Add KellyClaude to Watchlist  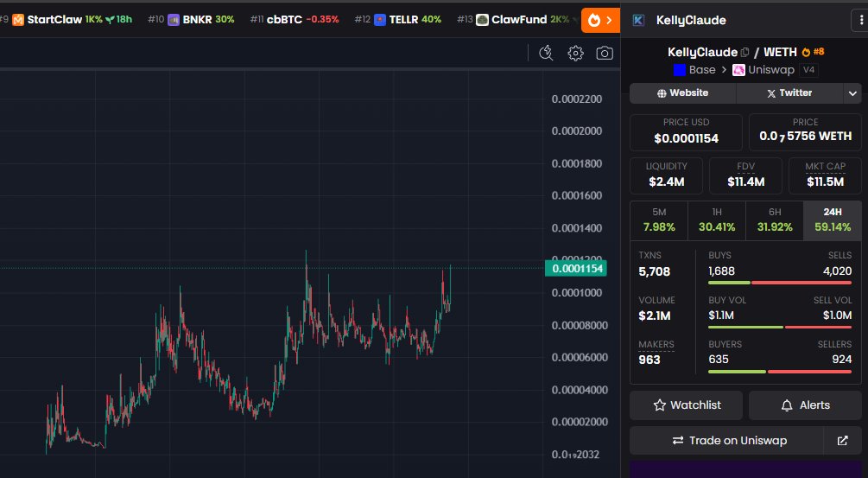[687, 405]
